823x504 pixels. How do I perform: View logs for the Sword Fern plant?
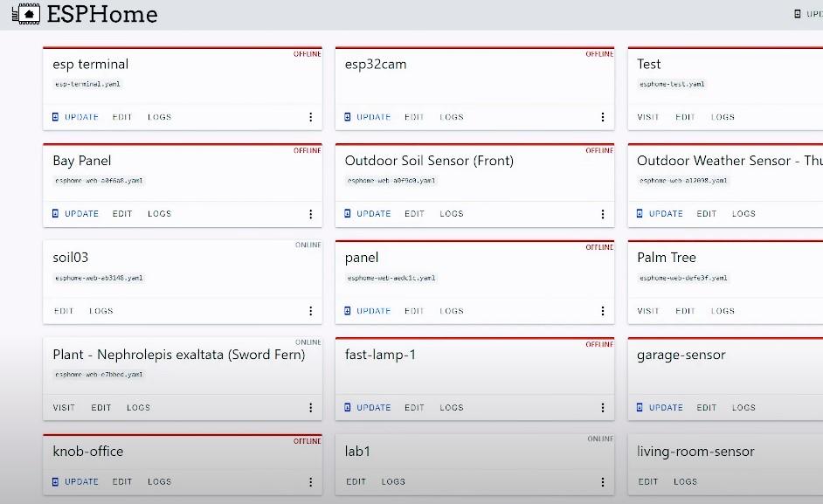139,407
